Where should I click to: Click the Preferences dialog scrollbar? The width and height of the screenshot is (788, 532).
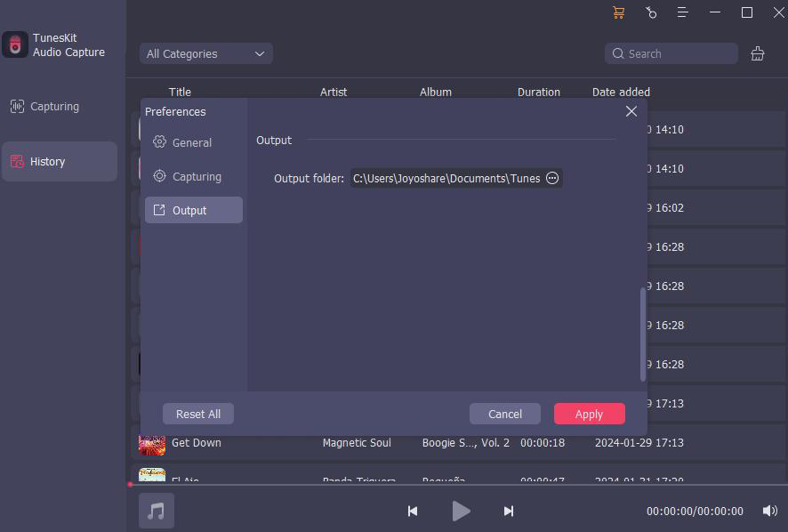643,335
